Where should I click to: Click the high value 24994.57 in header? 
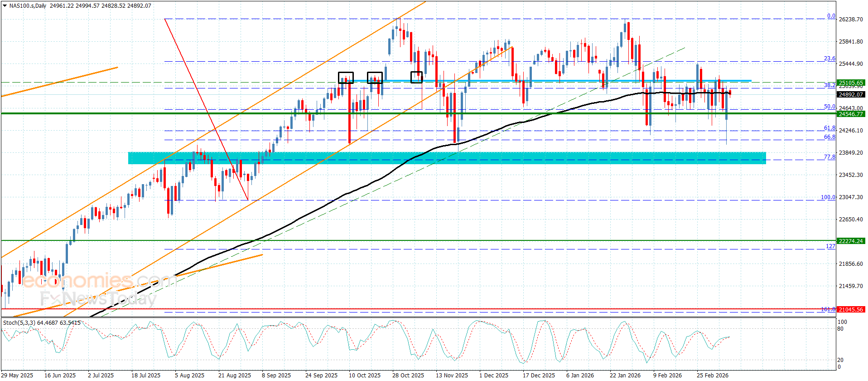click(87, 6)
